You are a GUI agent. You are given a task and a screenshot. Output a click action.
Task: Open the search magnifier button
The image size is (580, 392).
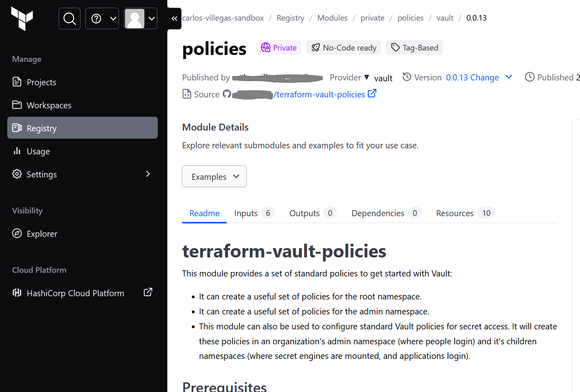point(70,19)
